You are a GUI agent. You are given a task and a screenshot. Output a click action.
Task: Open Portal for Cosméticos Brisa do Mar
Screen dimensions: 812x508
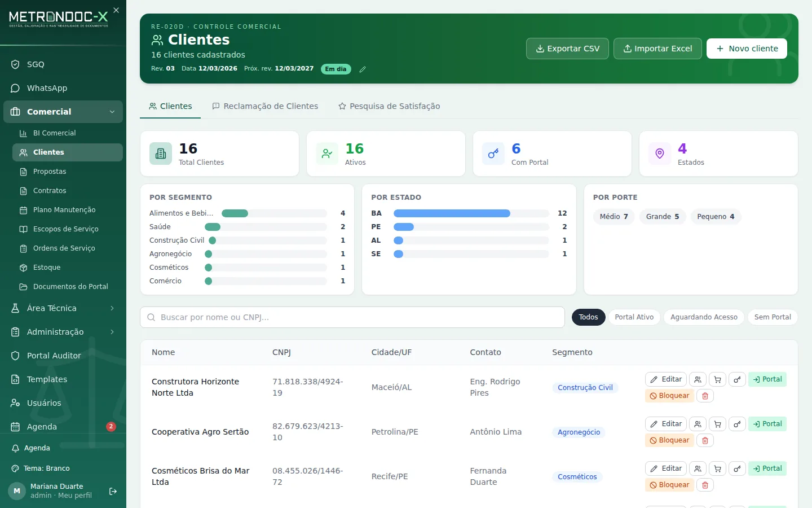(767, 468)
